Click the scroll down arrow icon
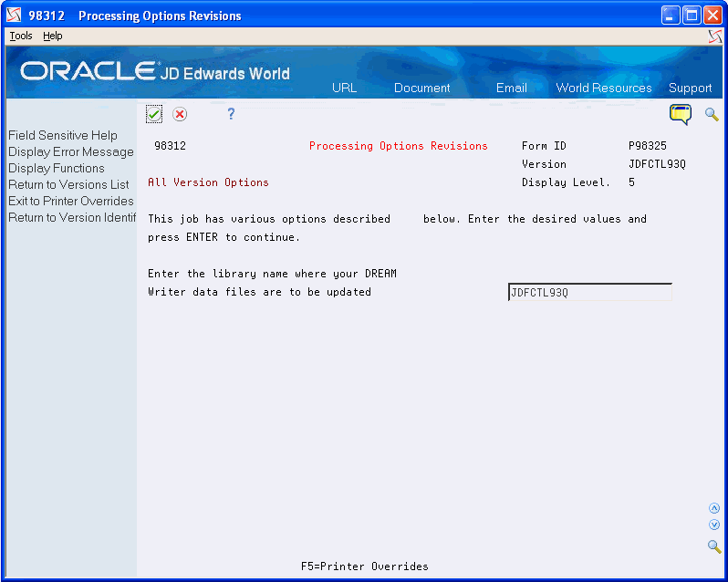Screen dimensions: 728x582 pyautogui.click(x=714, y=525)
